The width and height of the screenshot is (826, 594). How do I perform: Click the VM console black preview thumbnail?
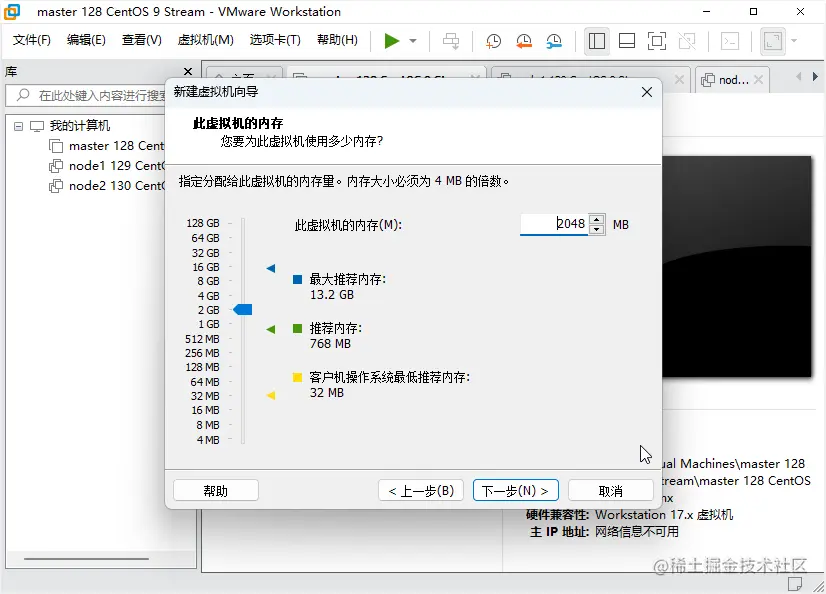[x=737, y=266]
